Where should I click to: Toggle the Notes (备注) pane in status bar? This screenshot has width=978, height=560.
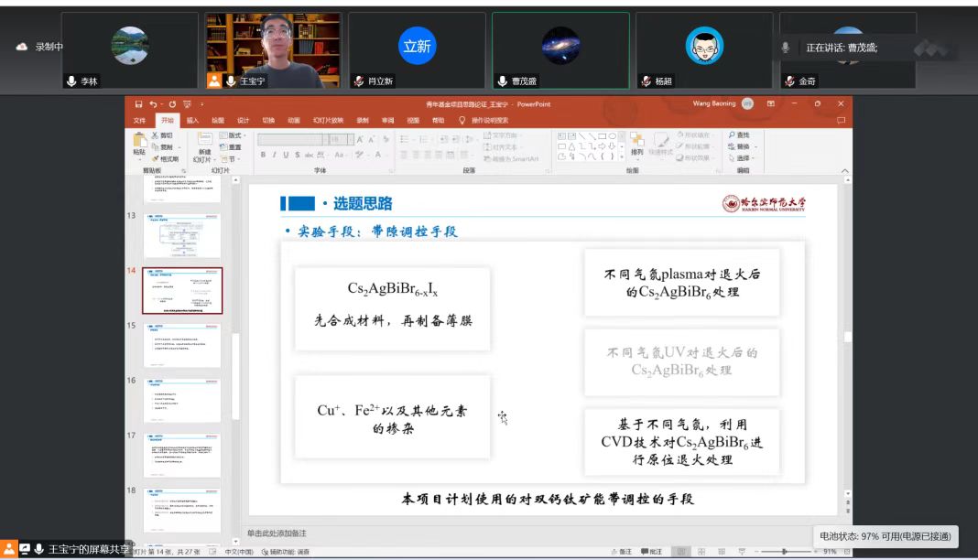[x=622, y=552]
